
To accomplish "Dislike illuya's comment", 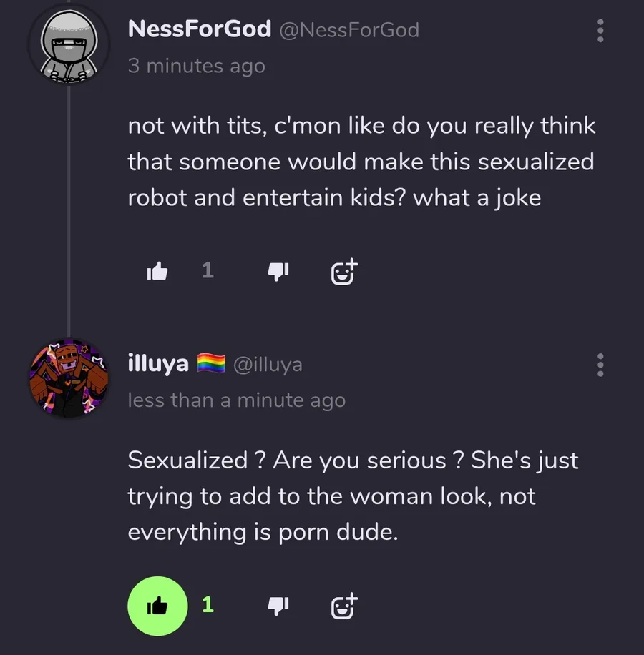I will [x=278, y=606].
